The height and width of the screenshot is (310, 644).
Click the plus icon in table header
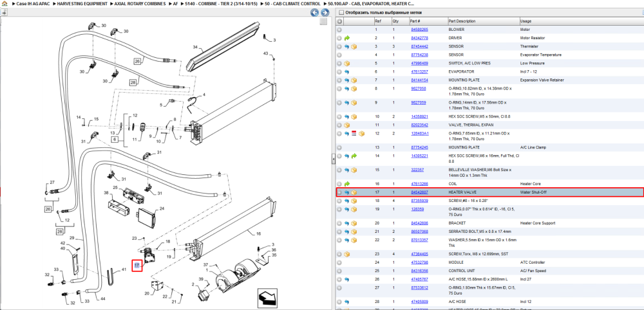339,21
